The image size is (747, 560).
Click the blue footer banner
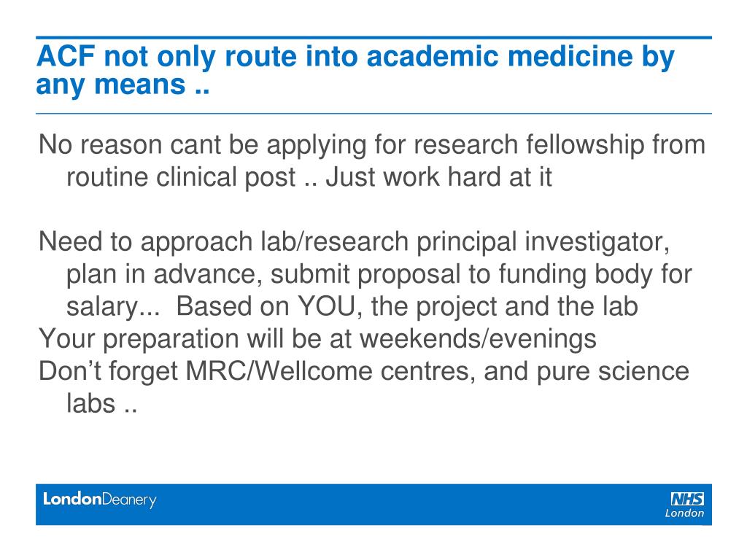(x=373, y=505)
